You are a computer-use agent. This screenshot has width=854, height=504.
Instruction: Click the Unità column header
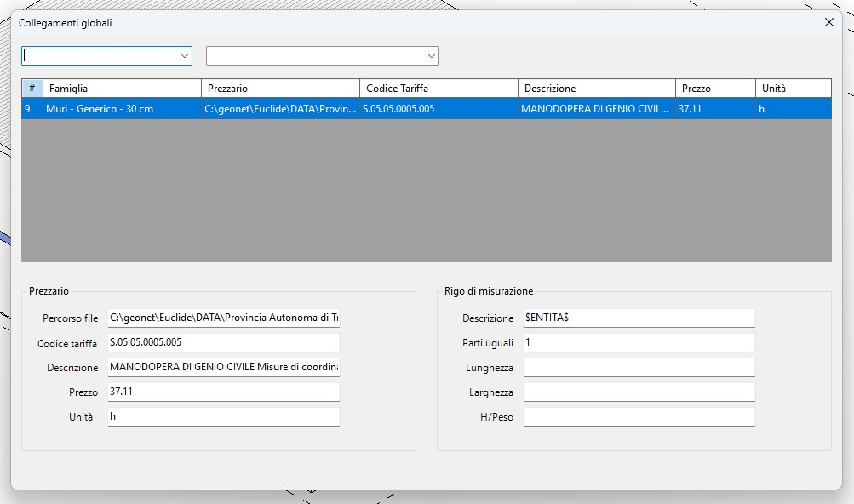[x=792, y=89]
